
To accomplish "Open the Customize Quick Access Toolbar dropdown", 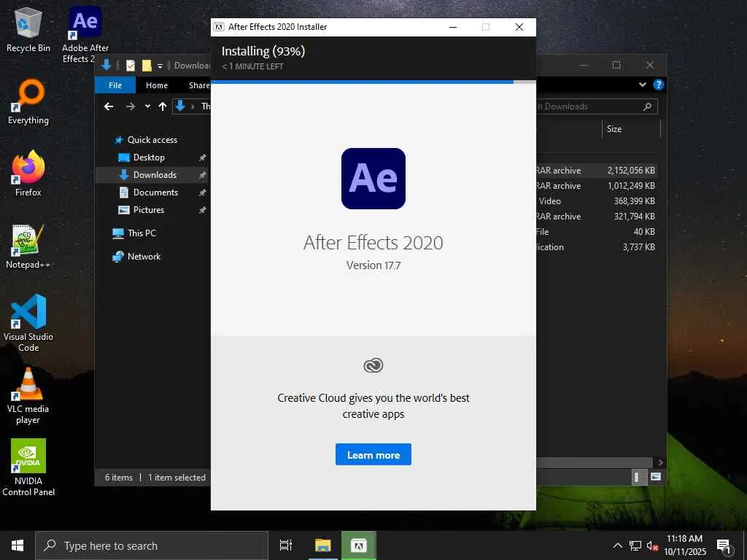I will pyautogui.click(x=160, y=66).
